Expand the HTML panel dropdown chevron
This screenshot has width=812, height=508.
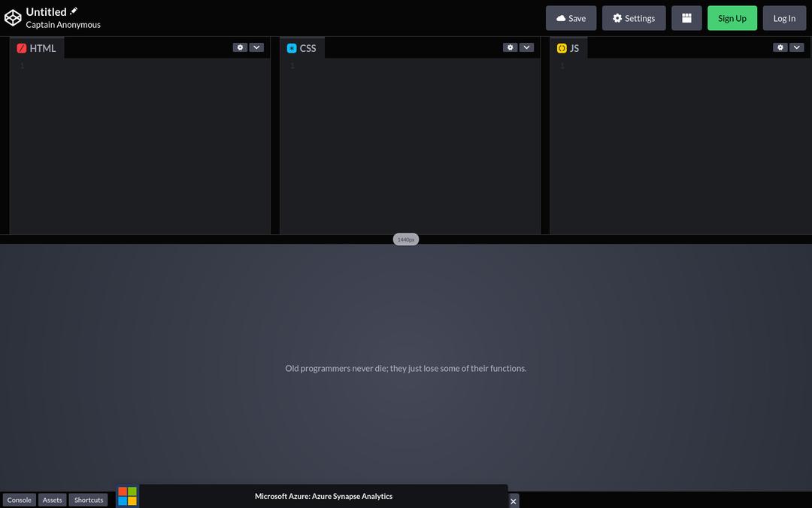[x=256, y=47]
